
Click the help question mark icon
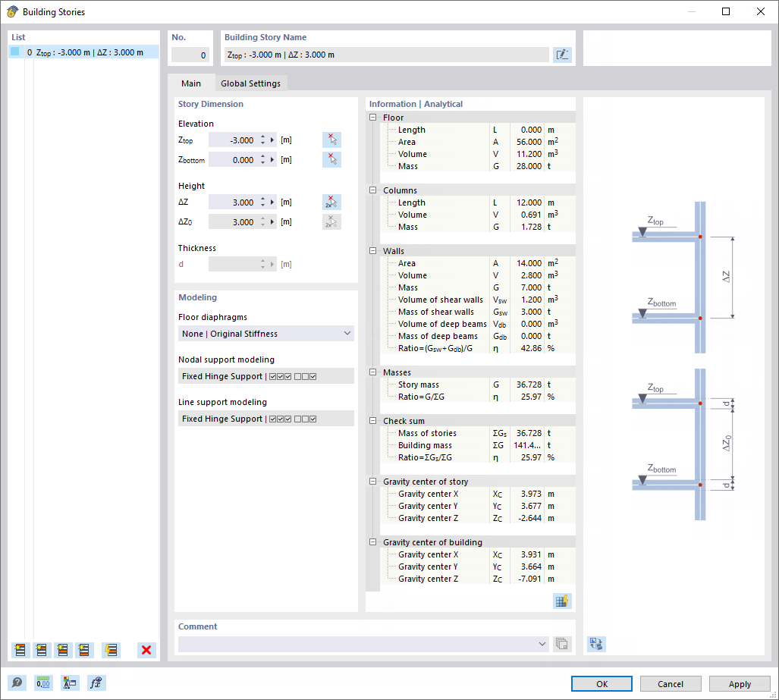point(17,683)
